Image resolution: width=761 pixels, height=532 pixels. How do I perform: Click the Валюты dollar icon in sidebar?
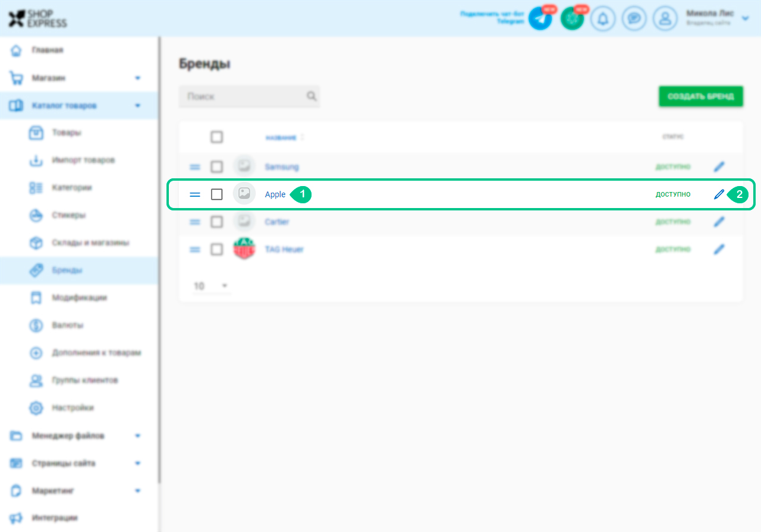pos(36,325)
